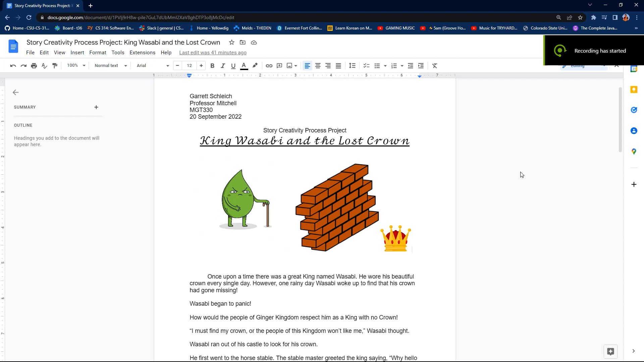This screenshot has height=362, width=644.
Task: Open the zoom level dropdown
Action: [76, 66]
